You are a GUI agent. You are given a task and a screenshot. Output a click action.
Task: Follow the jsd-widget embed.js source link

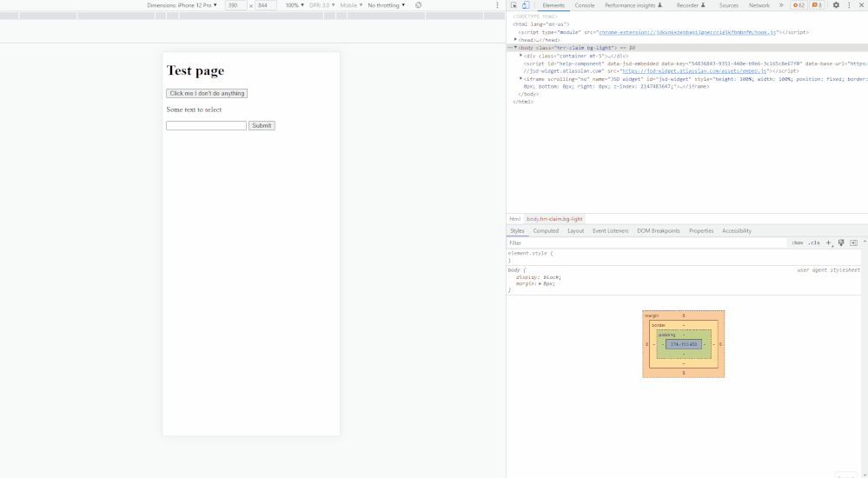pos(694,71)
